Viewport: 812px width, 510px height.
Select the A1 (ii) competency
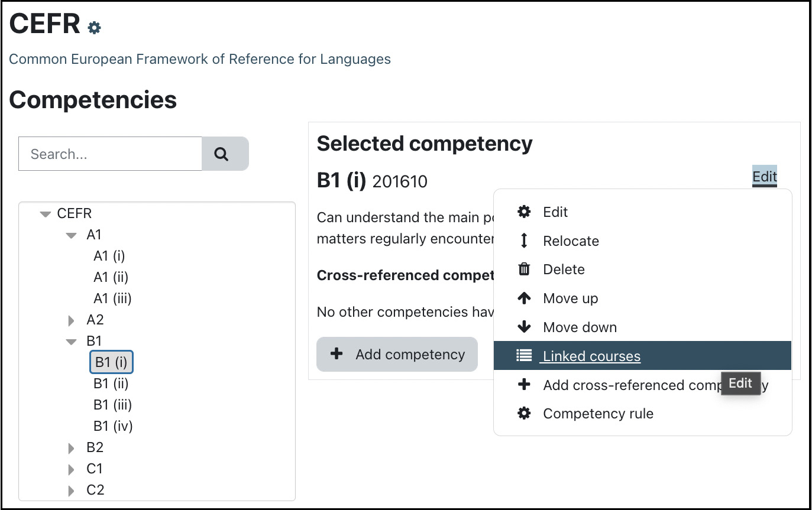coord(111,277)
